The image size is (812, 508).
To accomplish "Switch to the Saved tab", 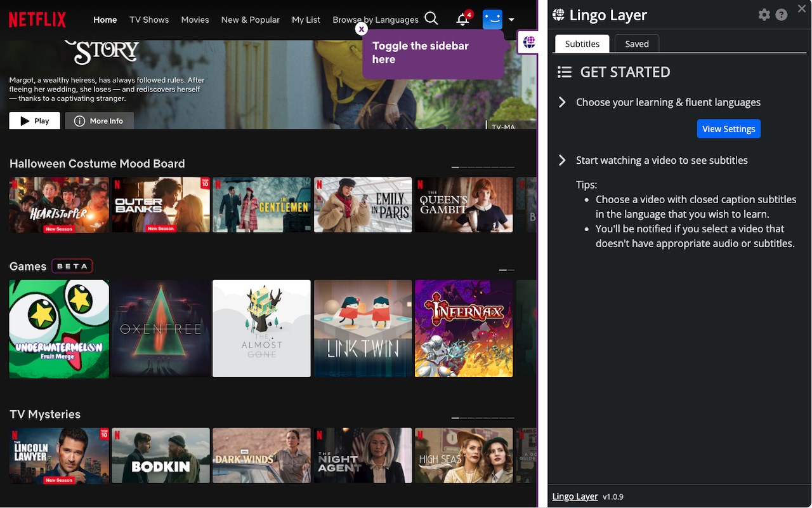I will pos(637,44).
